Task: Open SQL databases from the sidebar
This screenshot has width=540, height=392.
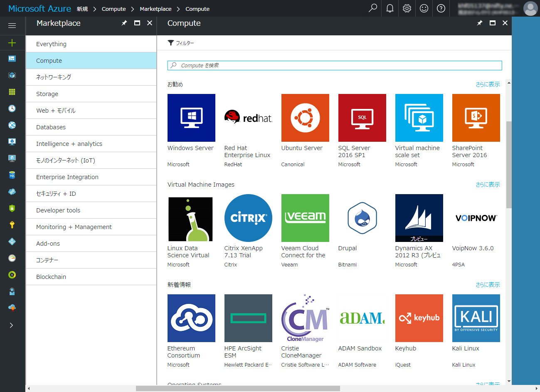Action: click(12, 175)
